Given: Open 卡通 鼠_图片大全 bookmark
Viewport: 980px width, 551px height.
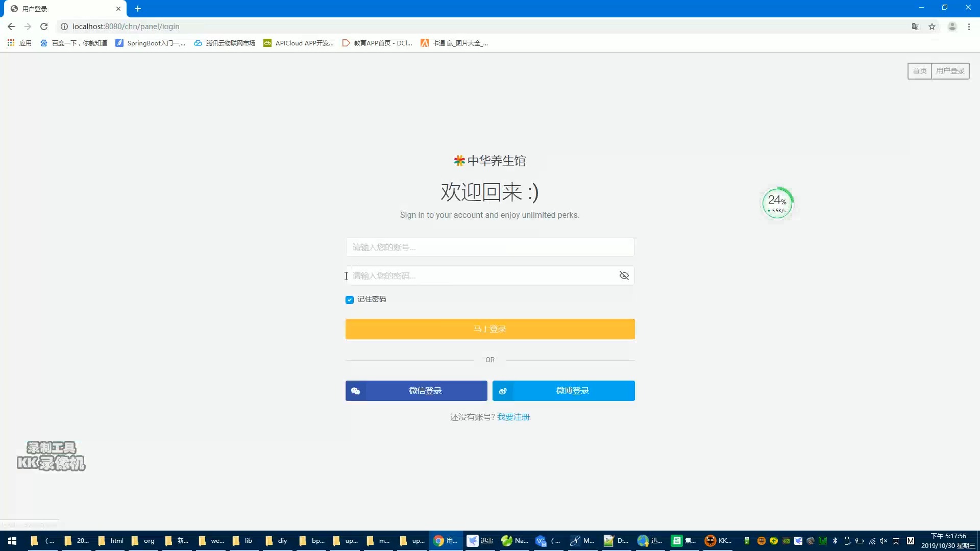Looking at the screenshot, I should coord(454,43).
